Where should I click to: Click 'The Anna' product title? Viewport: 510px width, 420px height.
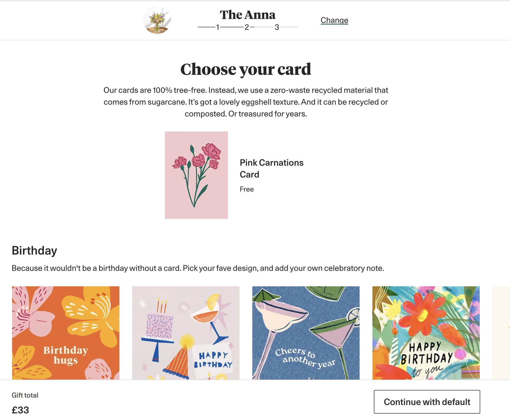(x=247, y=15)
